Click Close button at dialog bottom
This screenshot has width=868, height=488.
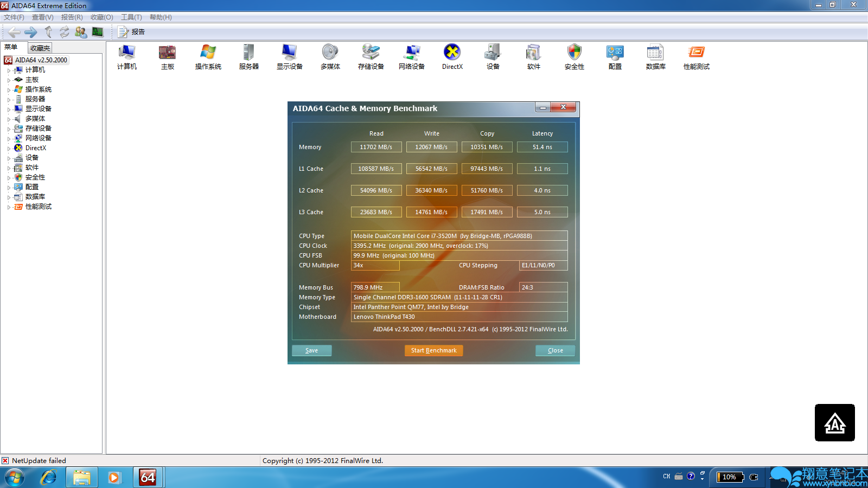[x=556, y=350]
